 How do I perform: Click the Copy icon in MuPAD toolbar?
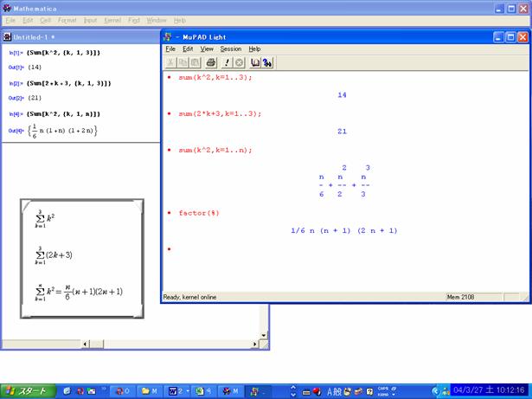click(x=182, y=63)
